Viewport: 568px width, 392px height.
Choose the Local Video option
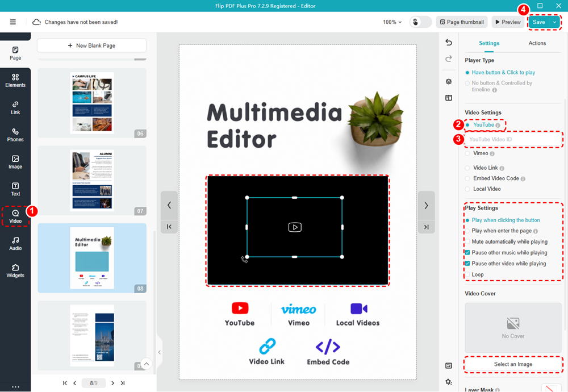pyautogui.click(x=483, y=189)
